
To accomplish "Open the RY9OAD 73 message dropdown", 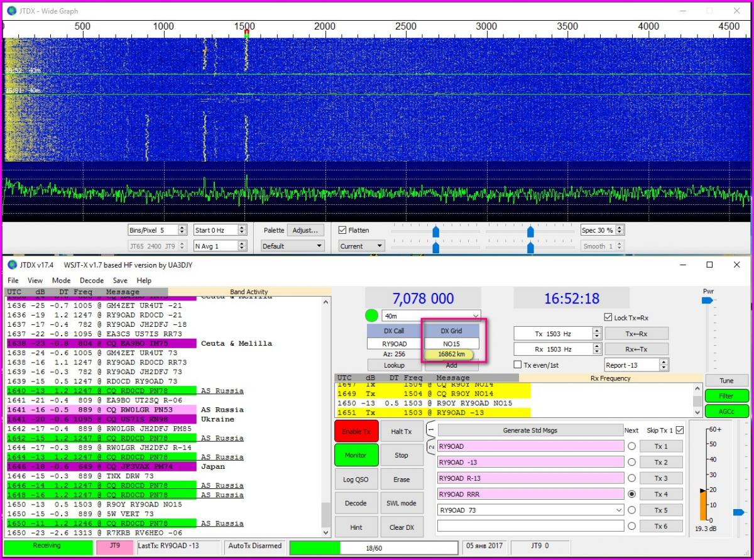I will (x=618, y=510).
